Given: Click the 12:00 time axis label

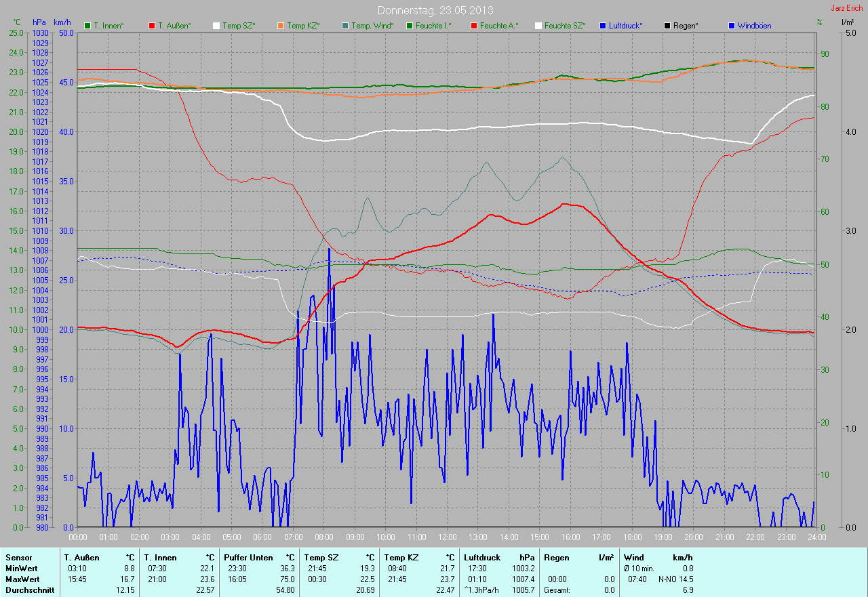Looking at the screenshot, I should 447,537.
